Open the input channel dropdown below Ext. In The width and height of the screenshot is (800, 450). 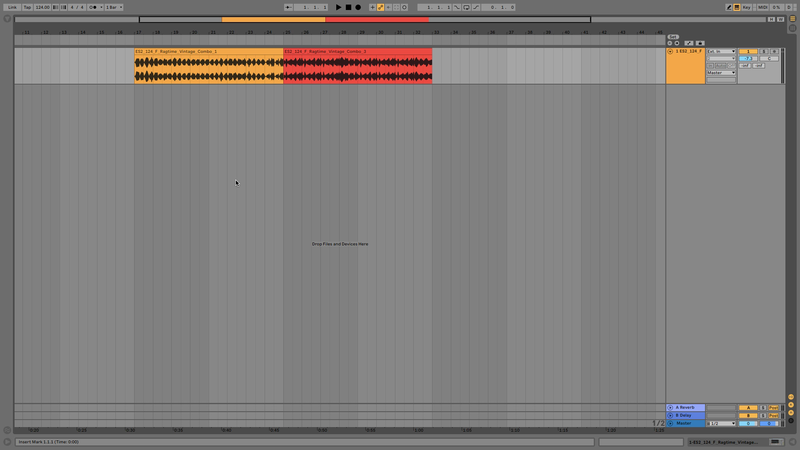pos(721,59)
